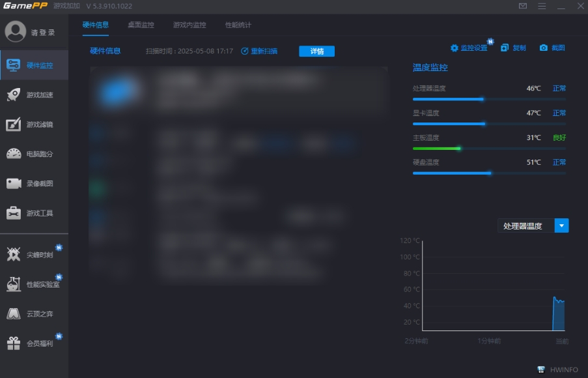Open 录像截图 camera recorder item

[x=34, y=184]
